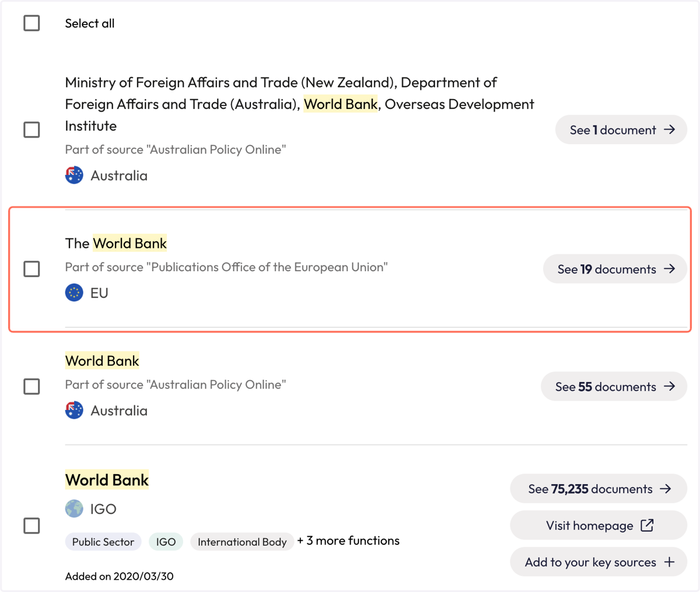This screenshot has height=592, width=700.
Task: Check the box for The World Bank EU entry
Action: click(x=32, y=269)
